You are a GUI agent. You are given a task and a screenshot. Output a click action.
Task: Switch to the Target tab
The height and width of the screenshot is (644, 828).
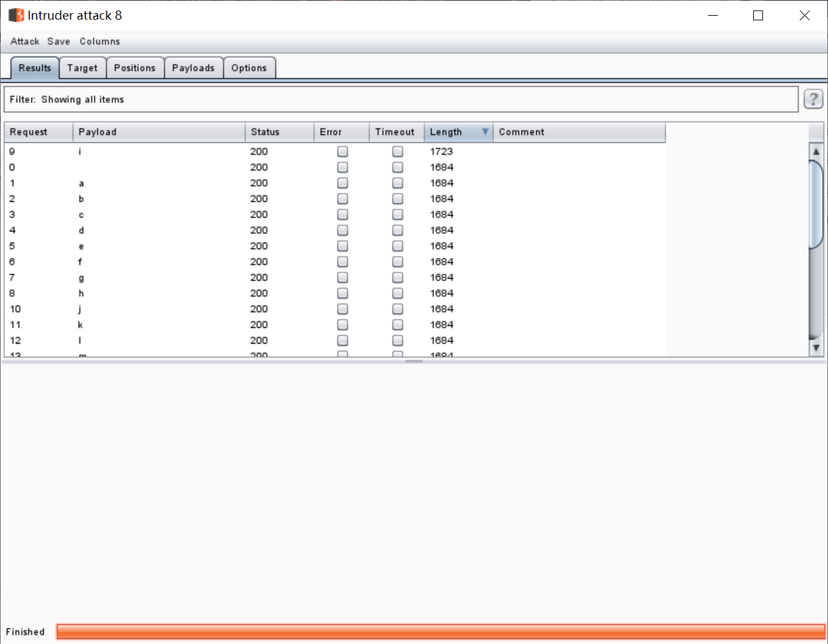point(82,68)
